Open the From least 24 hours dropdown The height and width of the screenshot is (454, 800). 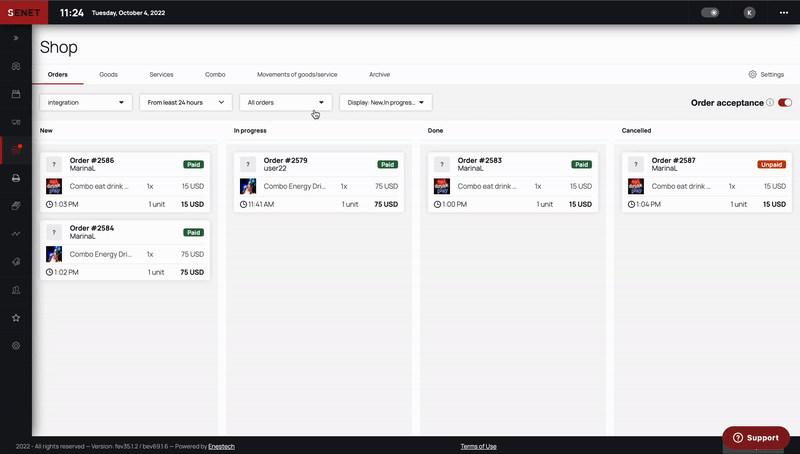(x=186, y=103)
